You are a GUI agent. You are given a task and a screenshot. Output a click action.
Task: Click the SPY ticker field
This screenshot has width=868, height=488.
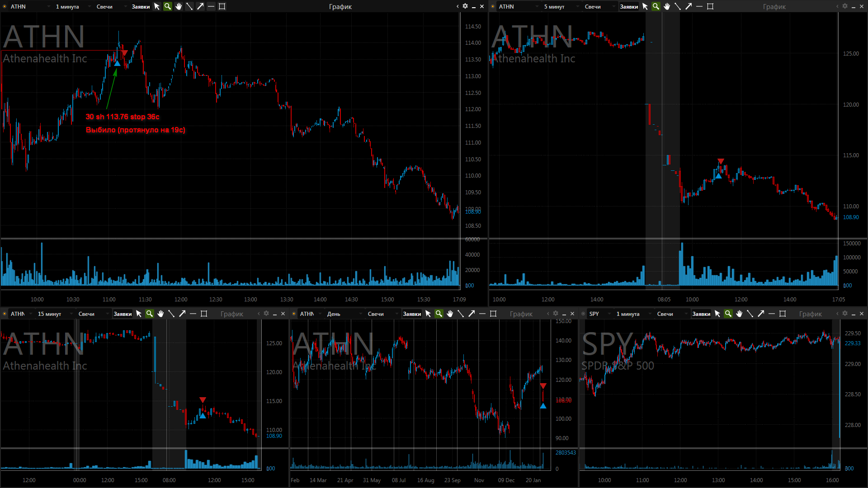(599, 314)
